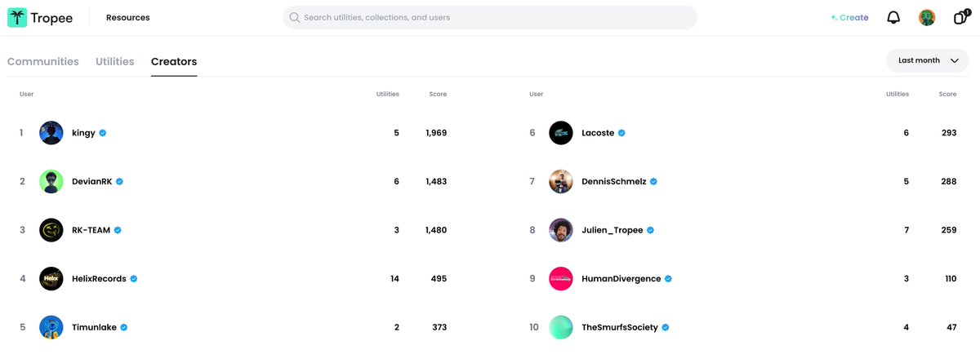Click the left User column header
Image resolution: width=980 pixels, height=363 pixels.
[26, 95]
